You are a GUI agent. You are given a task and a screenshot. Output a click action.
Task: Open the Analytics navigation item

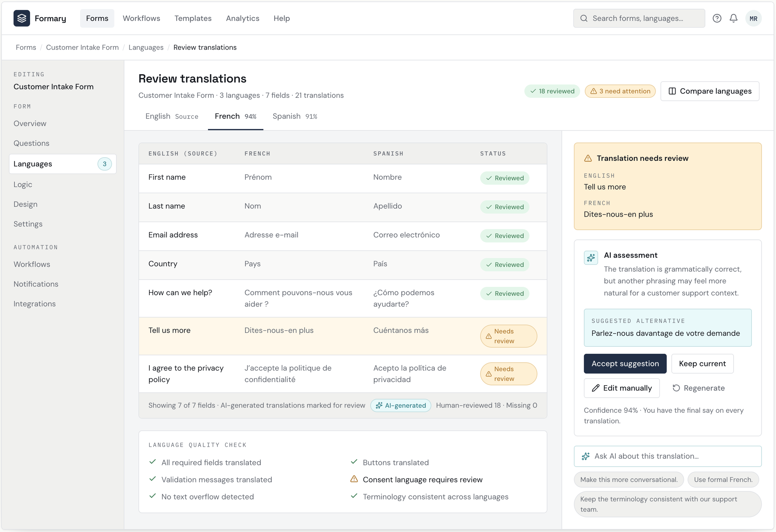click(x=243, y=18)
